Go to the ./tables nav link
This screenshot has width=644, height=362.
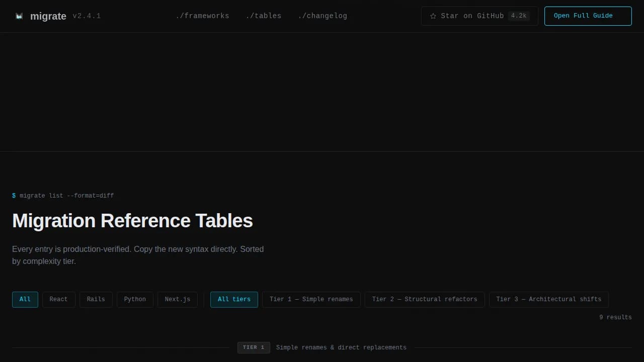point(264,16)
